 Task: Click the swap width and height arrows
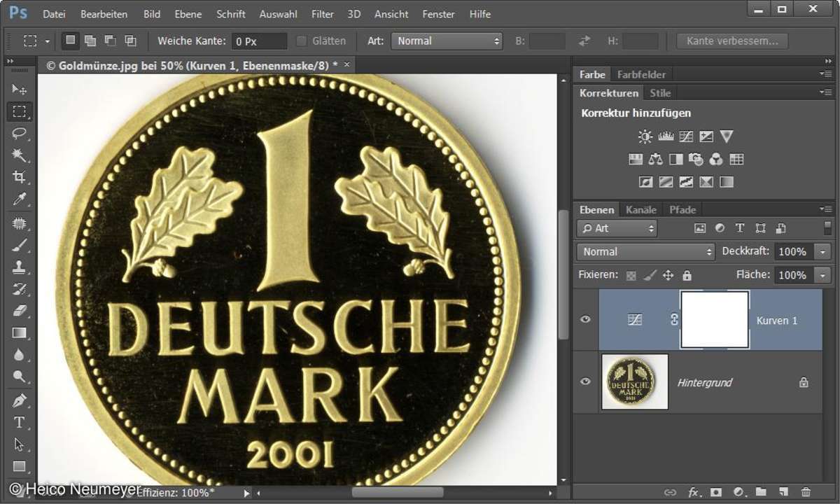(584, 41)
